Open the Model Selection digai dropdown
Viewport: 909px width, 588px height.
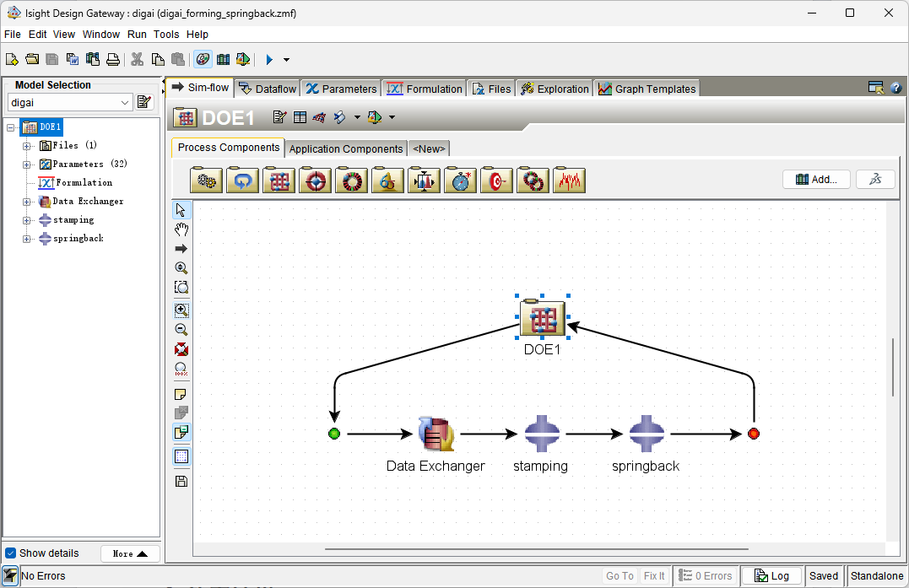coord(69,103)
